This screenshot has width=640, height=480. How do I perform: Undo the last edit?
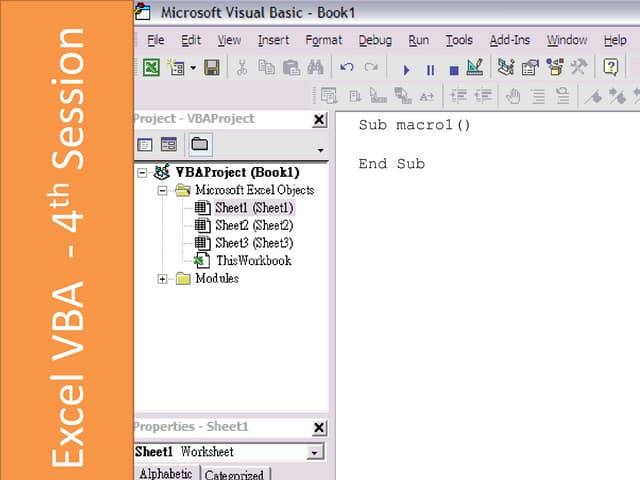point(347,68)
